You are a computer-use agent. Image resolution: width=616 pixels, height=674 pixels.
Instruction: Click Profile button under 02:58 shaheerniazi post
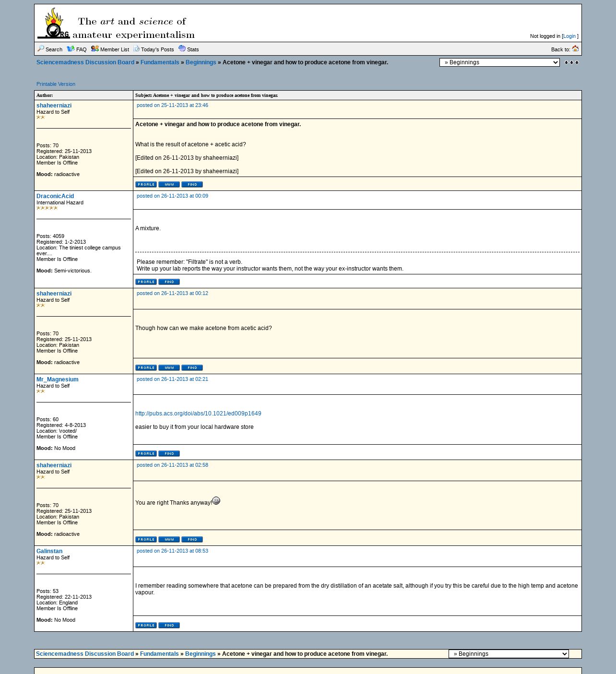tap(146, 539)
